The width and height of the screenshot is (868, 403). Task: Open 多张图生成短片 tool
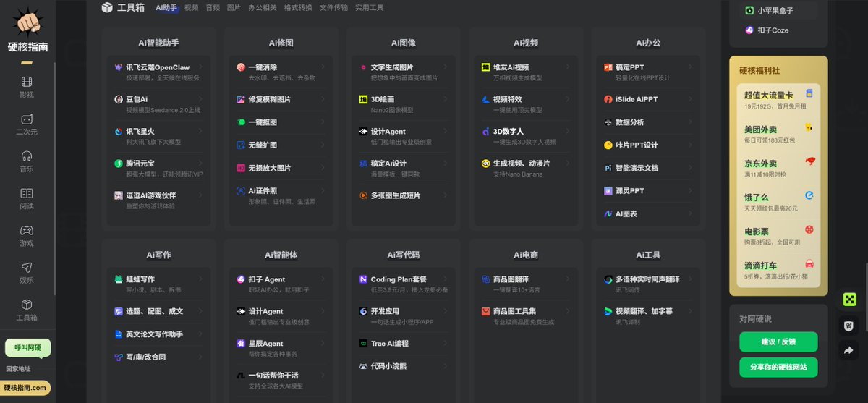(404, 195)
